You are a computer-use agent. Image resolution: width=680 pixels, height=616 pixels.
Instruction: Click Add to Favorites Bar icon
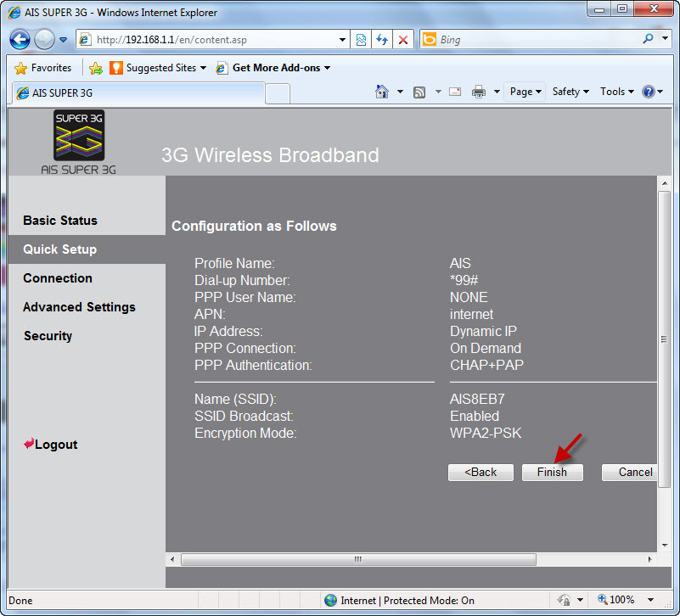pos(96,68)
